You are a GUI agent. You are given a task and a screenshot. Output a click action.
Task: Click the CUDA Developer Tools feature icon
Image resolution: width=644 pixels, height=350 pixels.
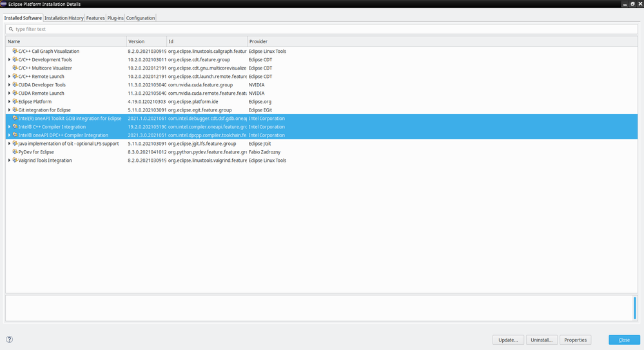click(x=15, y=84)
